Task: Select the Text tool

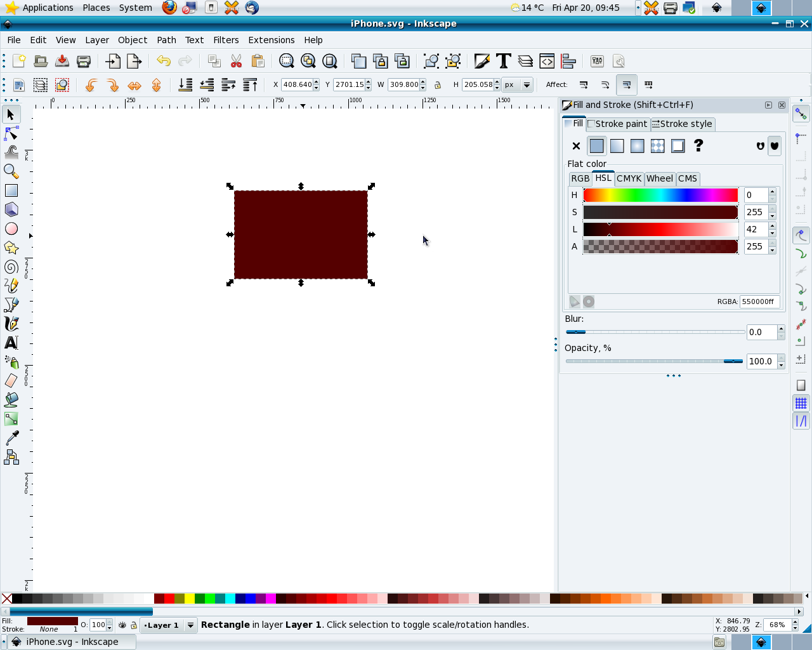Action: (11, 343)
